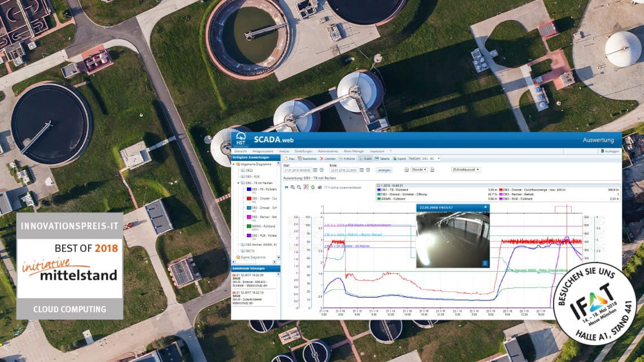Screen dimensions: 644x362
Task: Open the Einstellungen menu
Action: click(303, 151)
